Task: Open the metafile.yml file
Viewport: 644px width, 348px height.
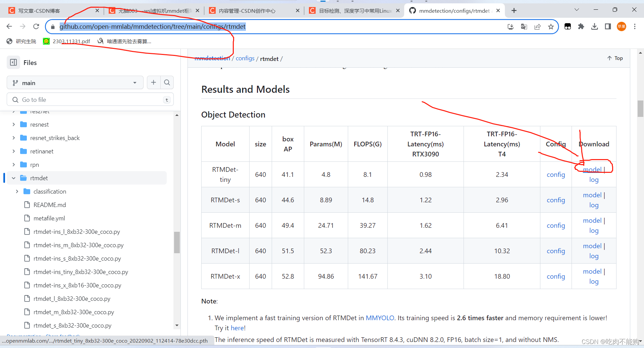Action: click(49, 218)
